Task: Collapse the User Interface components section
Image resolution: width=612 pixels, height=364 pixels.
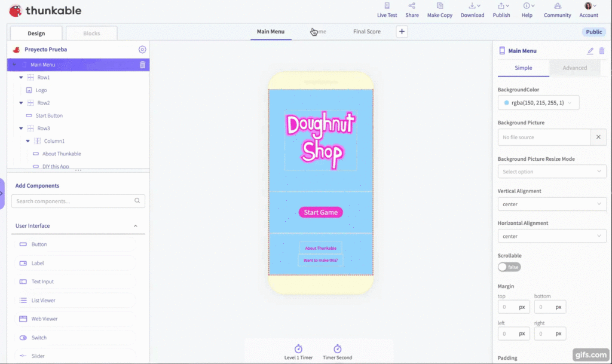Action: coord(135,226)
